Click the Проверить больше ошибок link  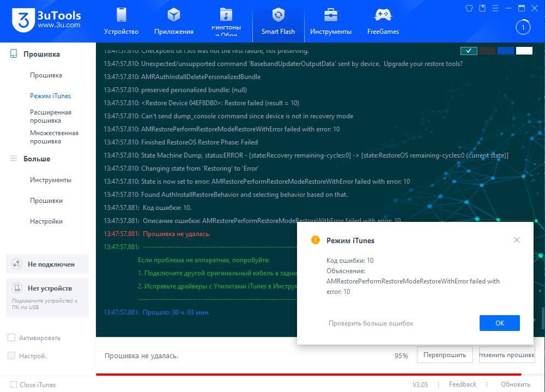[371, 323]
